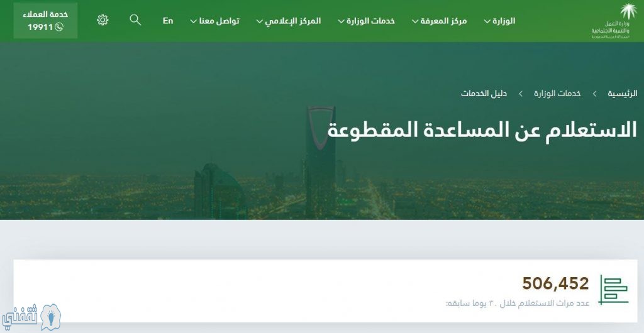644x333 pixels.
Task: Go to الرئيسية breadcrumb link
Action: click(x=623, y=94)
